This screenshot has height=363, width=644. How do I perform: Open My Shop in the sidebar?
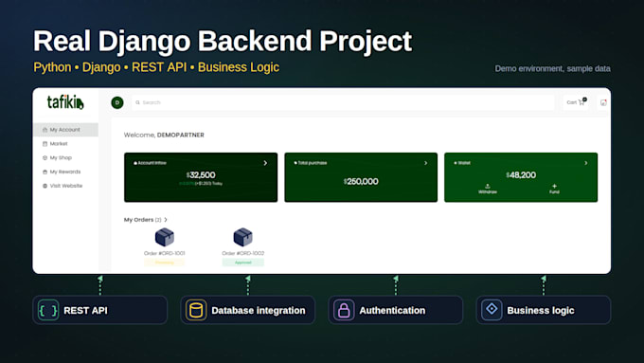[65, 157]
